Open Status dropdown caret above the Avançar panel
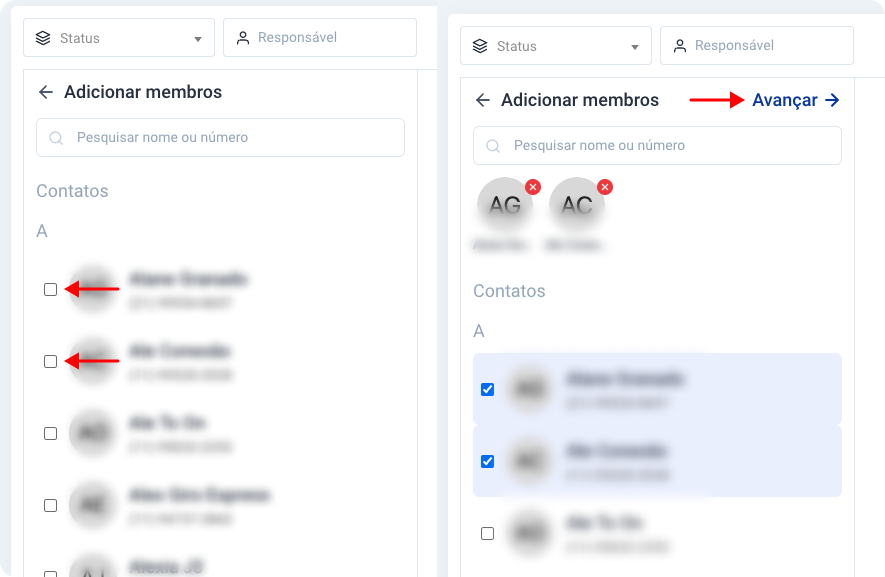The height and width of the screenshot is (577, 885). pos(635,47)
